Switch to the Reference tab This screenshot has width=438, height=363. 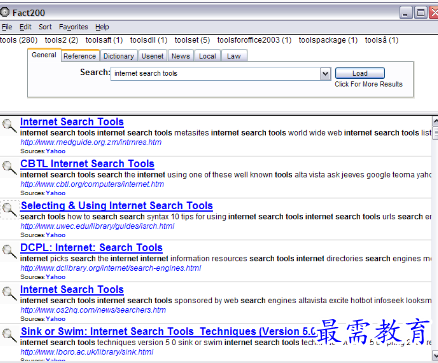tap(80, 56)
